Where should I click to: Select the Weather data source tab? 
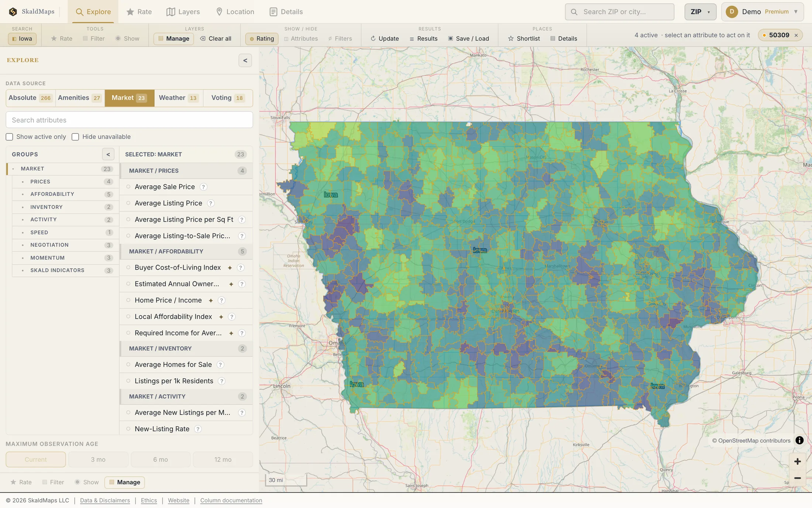[179, 98]
